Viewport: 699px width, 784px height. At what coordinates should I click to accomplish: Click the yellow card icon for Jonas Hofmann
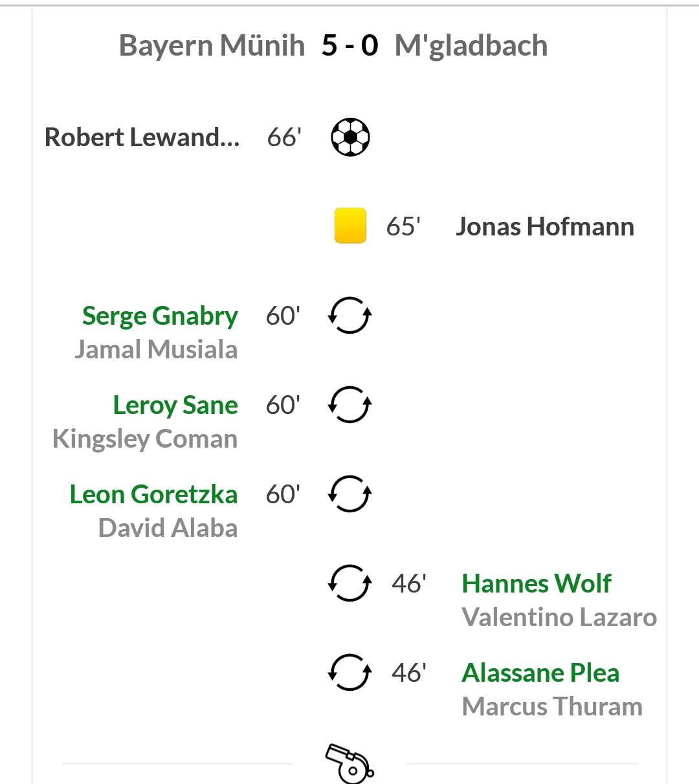pyautogui.click(x=350, y=226)
